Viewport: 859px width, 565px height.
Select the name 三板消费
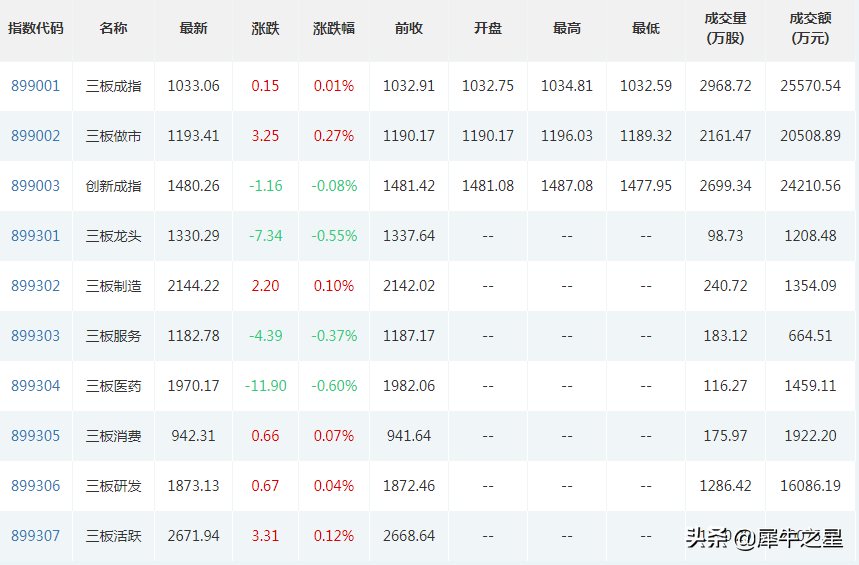[113, 436]
